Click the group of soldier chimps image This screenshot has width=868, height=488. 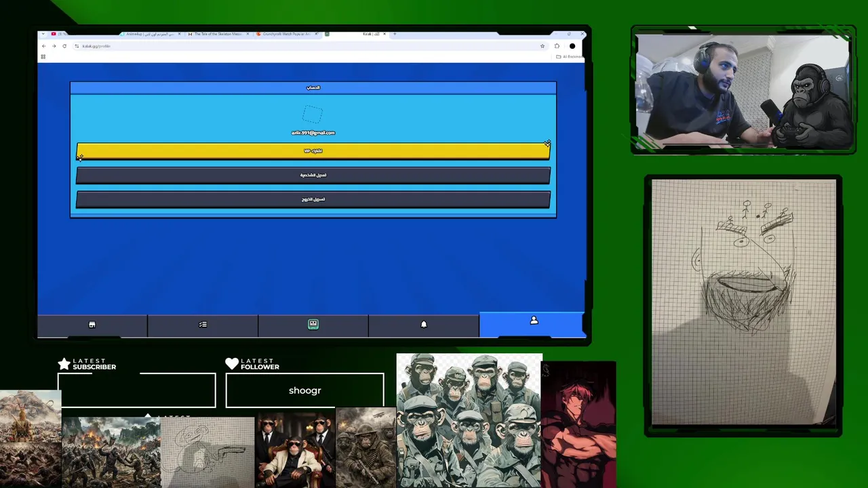(x=469, y=420)
